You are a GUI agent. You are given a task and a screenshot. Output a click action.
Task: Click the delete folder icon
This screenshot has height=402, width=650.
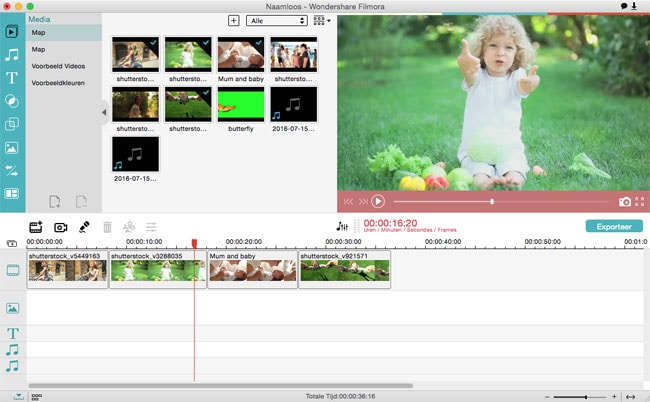coord(81,202)
